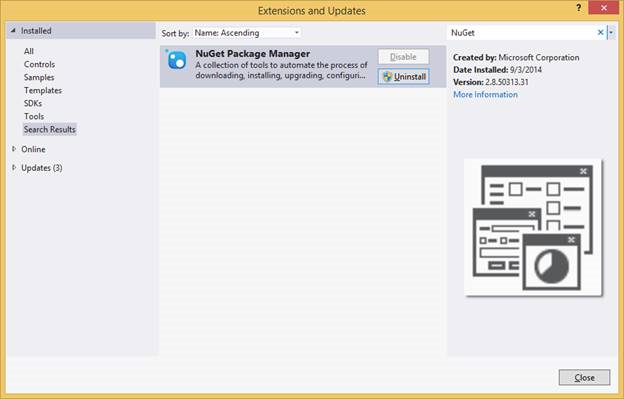
Task: Select the Samples category
Action: point(39,77)
